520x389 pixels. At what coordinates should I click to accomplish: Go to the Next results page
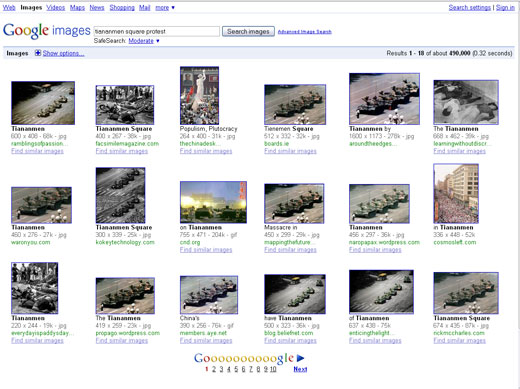(300, 369)
